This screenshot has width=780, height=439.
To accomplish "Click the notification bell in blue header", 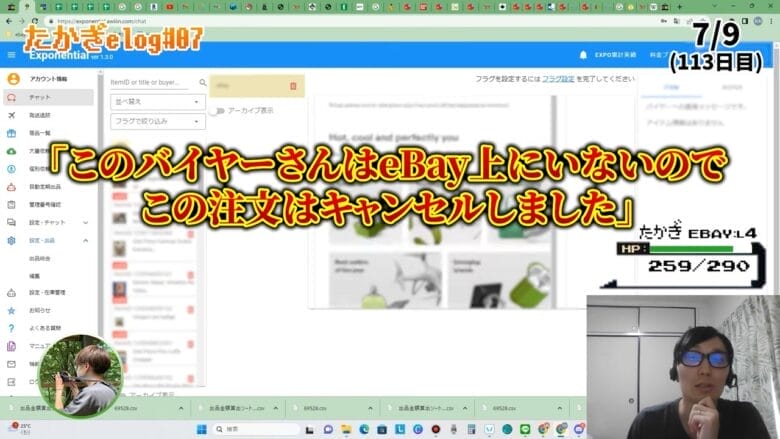I will (x=583, y=55).
